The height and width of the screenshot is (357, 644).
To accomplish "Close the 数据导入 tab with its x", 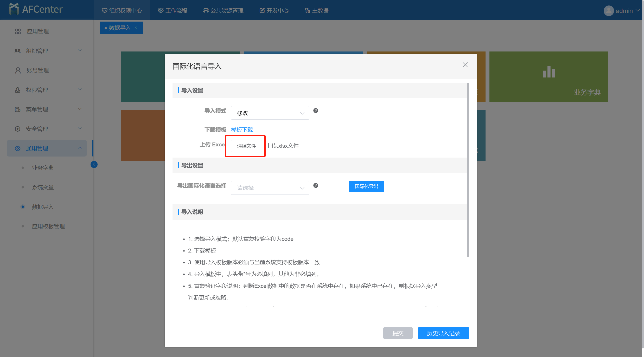I will coord(136,28).
